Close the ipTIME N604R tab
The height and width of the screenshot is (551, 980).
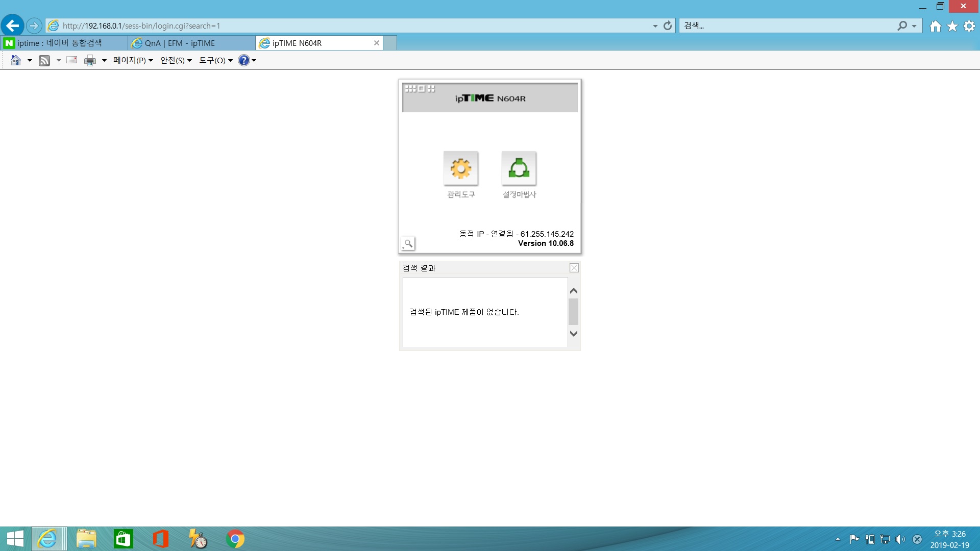click(x=377, y=43)
